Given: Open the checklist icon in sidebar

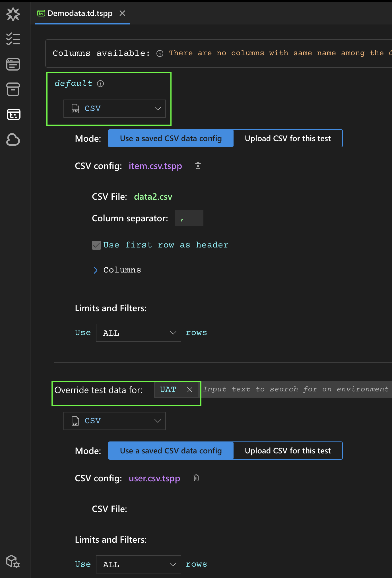Looking at the screenshot, I should (13, 39).
